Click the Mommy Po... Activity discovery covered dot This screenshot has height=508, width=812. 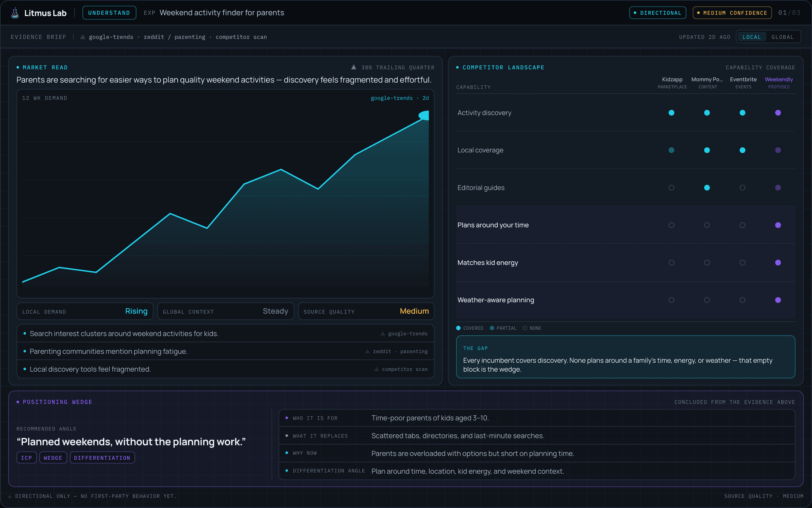pyautogui.click(x=707, y=113)
